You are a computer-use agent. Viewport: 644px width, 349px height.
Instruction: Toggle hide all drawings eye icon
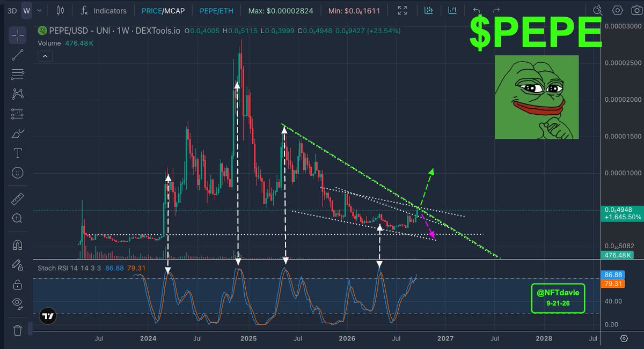click(x=18, y=304)
